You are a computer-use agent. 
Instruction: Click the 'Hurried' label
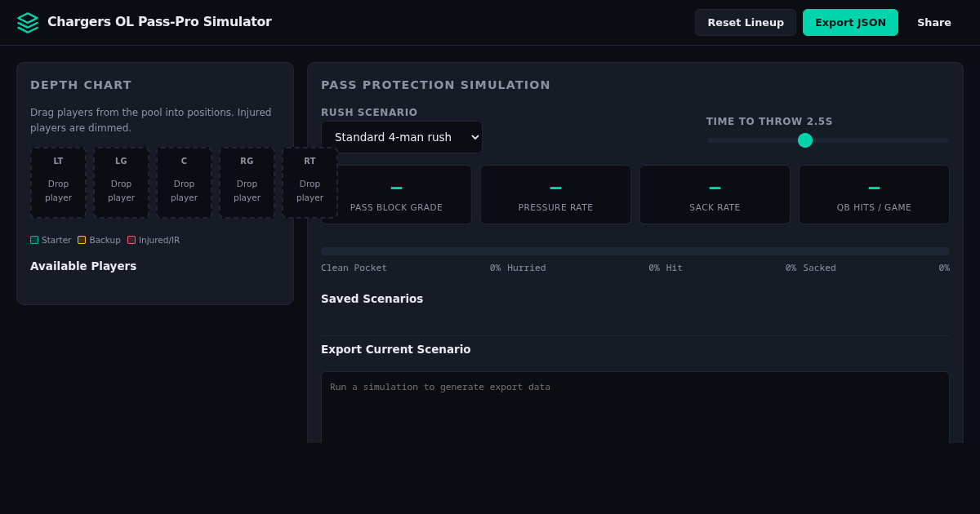click(x=526, y=268)
